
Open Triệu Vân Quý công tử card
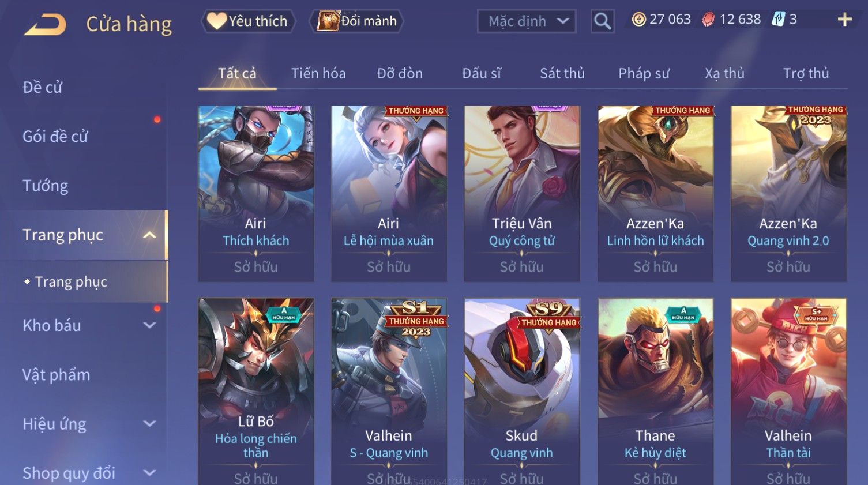tap(522, 194)
